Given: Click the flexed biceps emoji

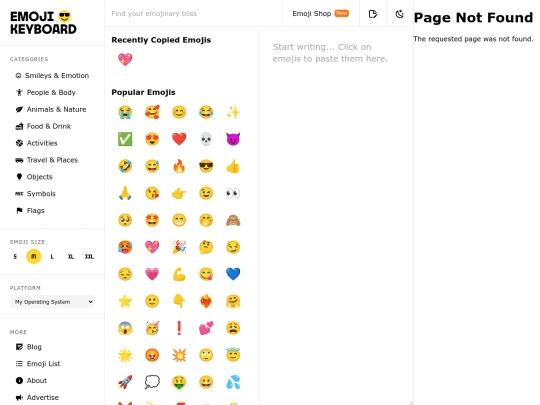Looking at the screenshot, I should 179,274.
